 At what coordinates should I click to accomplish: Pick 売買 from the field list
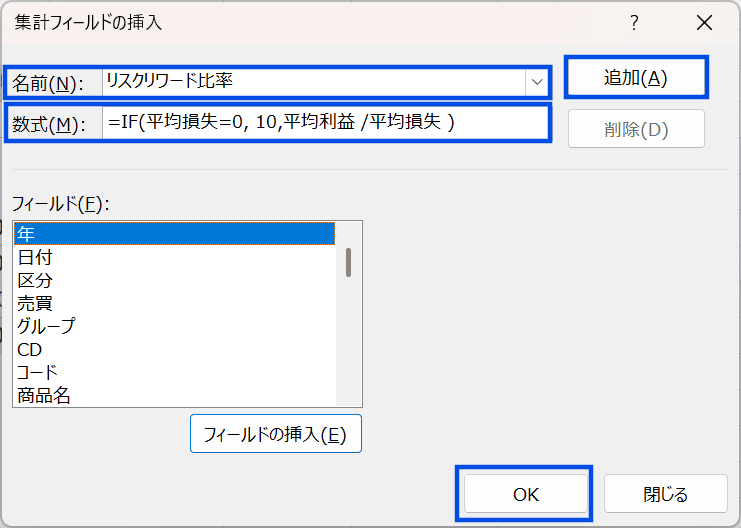(x=174, y=303)
